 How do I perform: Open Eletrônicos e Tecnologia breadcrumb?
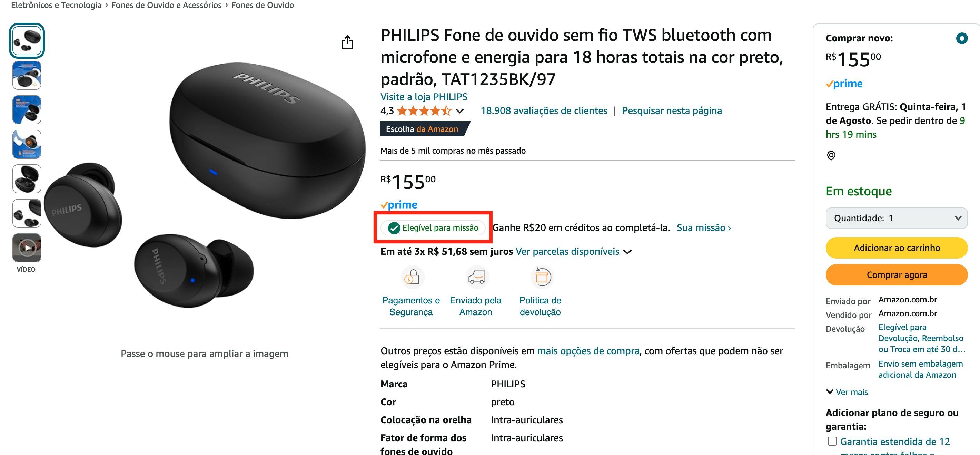tap(56, 5)
